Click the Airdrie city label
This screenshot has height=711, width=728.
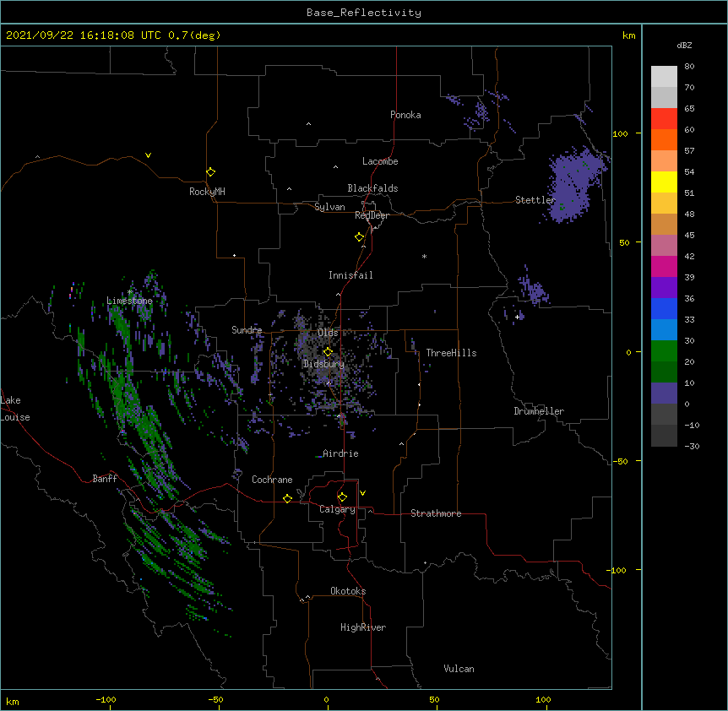click(x=340, y=453)
